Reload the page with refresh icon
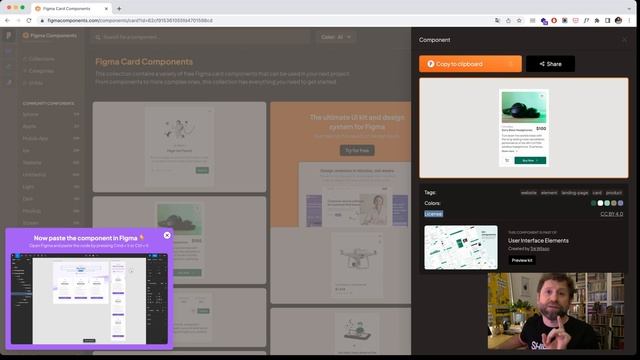 click(x=29, y=20)
